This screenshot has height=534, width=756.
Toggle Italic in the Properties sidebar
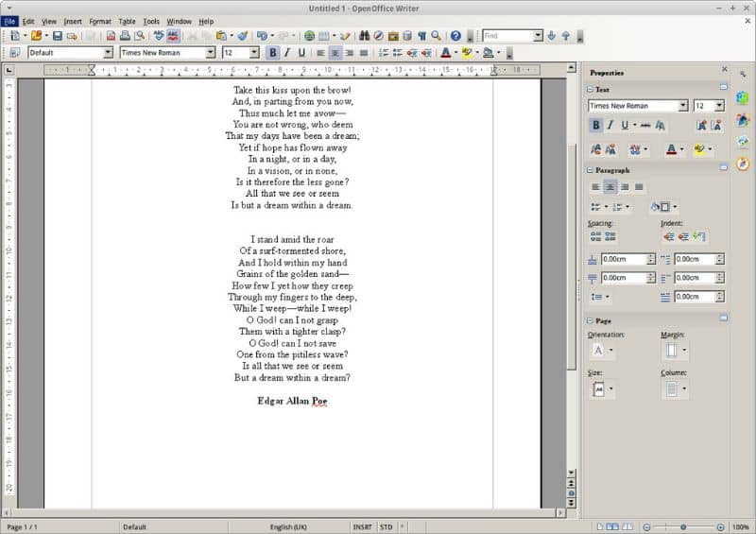click(x=610, y=126)
